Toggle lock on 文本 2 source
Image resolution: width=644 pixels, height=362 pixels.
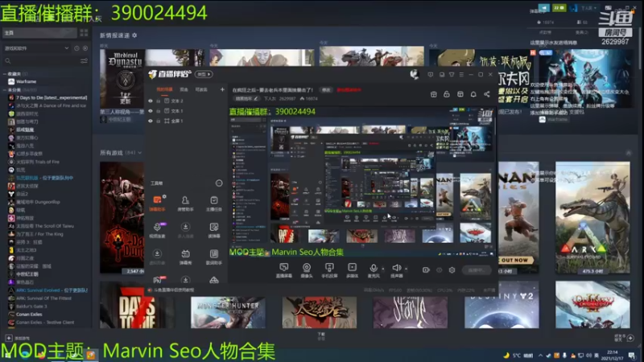click(158, 101)
